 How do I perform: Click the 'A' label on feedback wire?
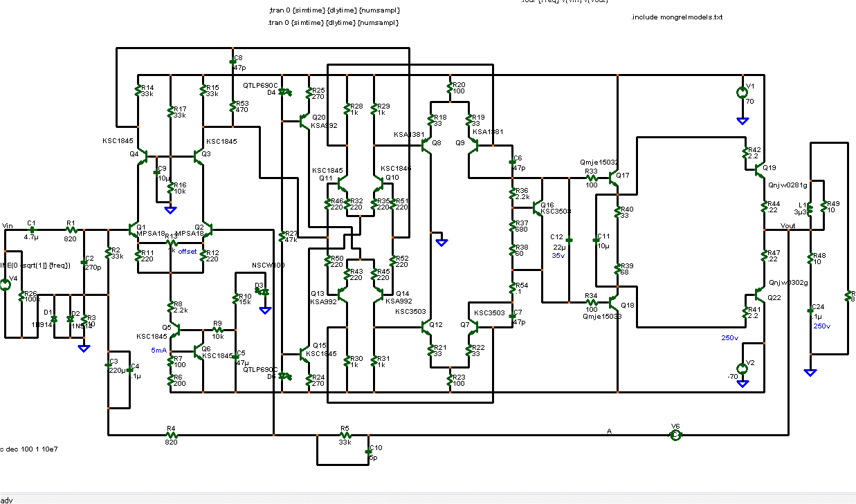coord(610,431)
